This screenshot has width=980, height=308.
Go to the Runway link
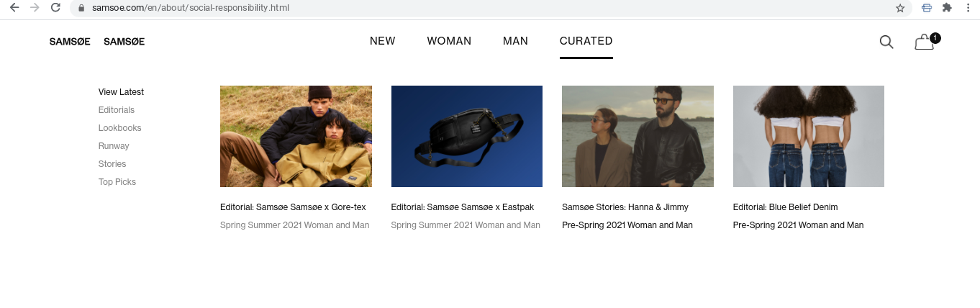point(114,146)
